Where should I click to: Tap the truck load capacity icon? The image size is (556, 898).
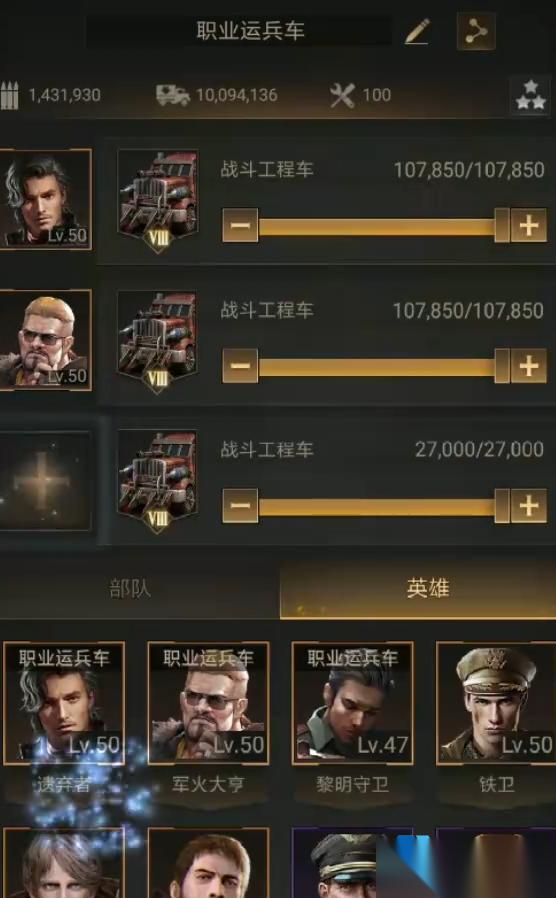(173, 95)
